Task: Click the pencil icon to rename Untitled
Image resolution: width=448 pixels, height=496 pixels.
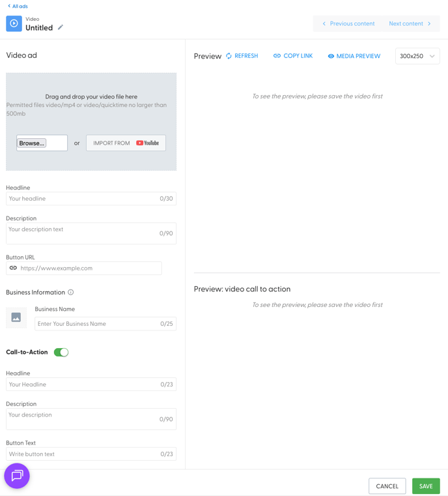Action: (61, 27)
